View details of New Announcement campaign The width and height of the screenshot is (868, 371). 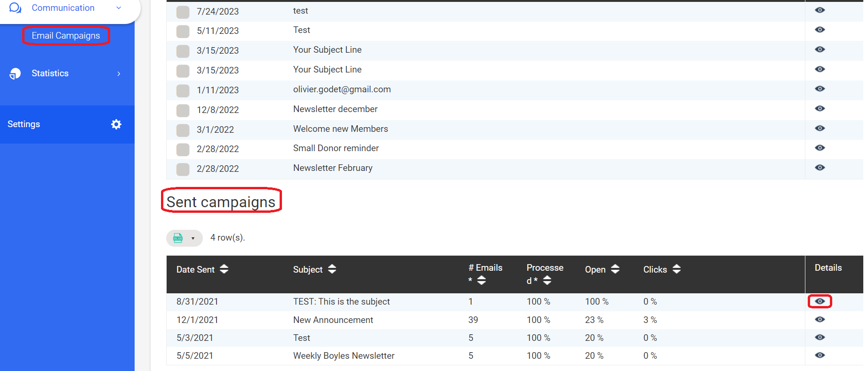(x=820, y=320)
